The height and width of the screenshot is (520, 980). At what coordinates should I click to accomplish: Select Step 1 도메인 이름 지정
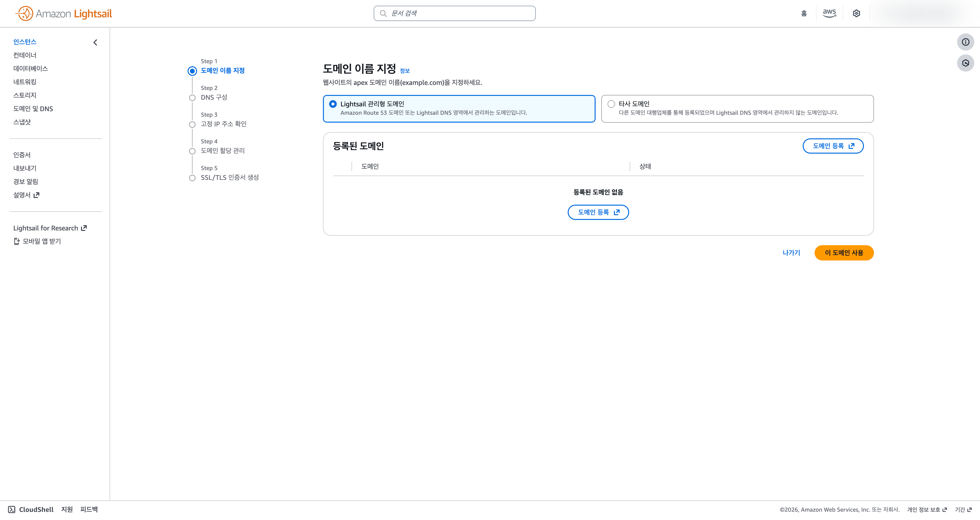[223, 70]
